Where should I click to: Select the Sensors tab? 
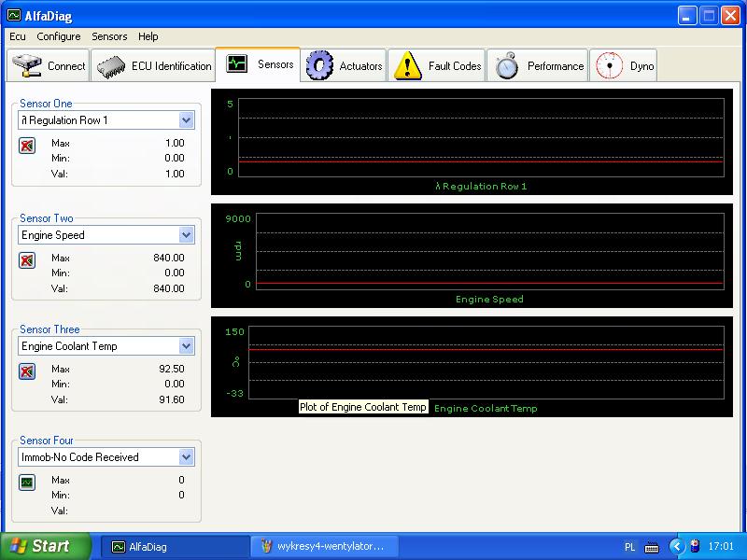point(258,64)
